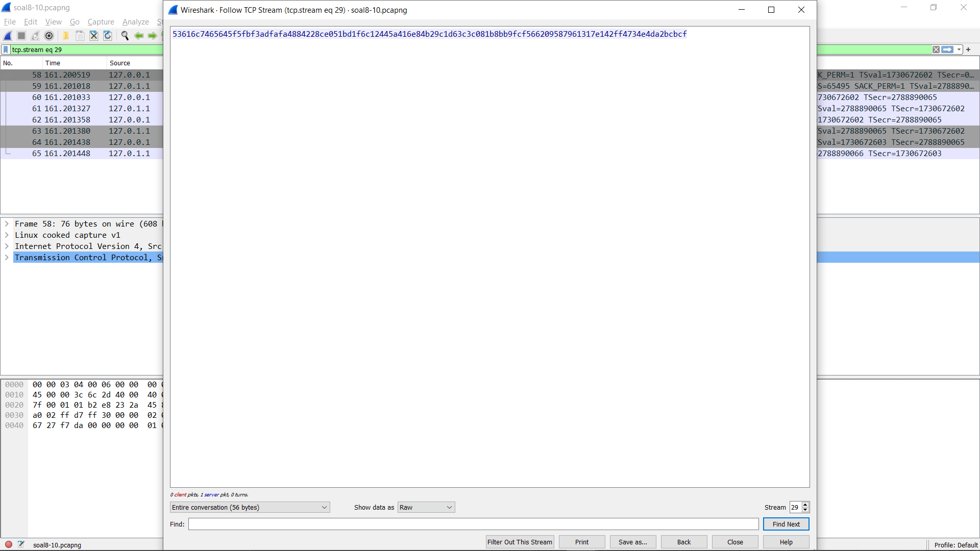Open the Show data as Raw dropdown
The width and height of the screenshot is (980, 551).
coord(426,507)
